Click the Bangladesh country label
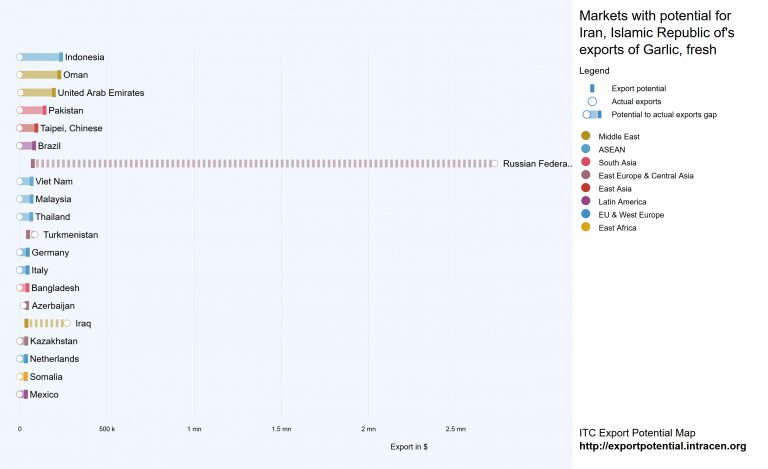768x469 pixels. [x=55, y=288]
